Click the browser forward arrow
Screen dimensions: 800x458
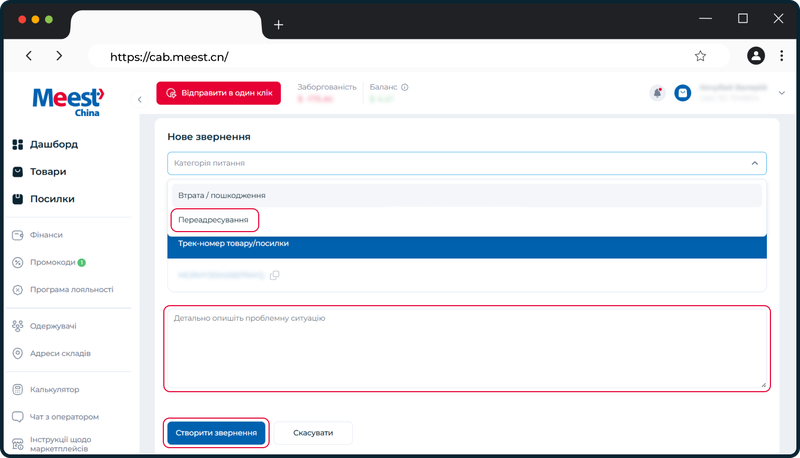59,56
